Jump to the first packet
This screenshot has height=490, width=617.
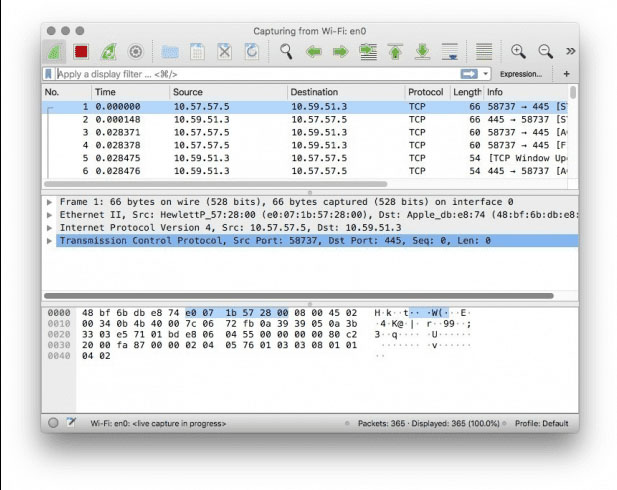[395, 51]
